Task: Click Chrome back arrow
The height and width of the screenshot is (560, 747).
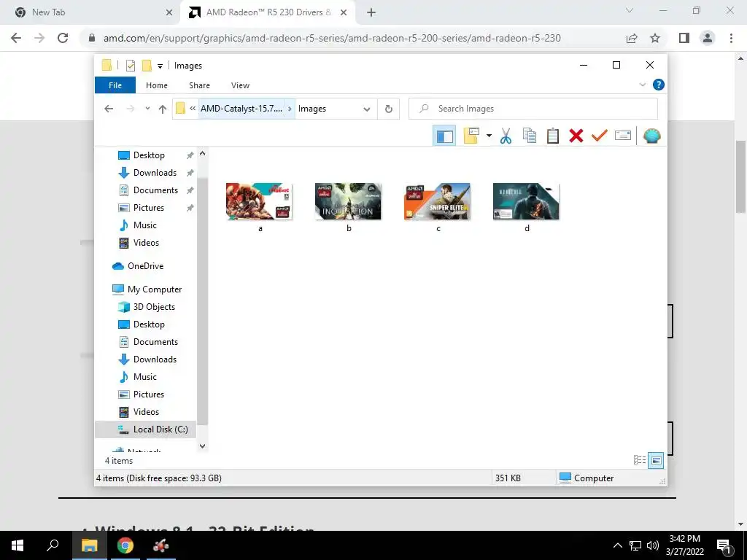Action: [16, 38]
